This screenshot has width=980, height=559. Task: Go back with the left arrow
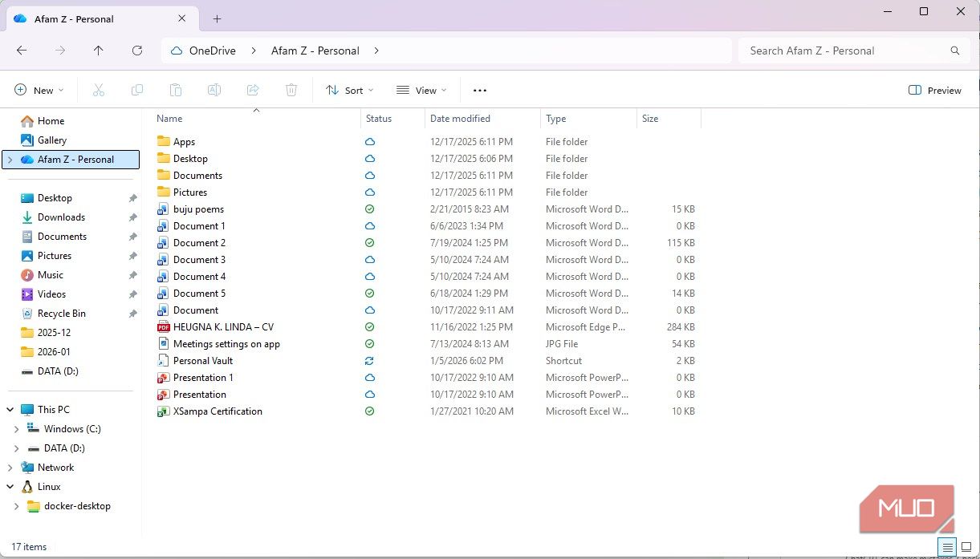click(x=22, y=51)
